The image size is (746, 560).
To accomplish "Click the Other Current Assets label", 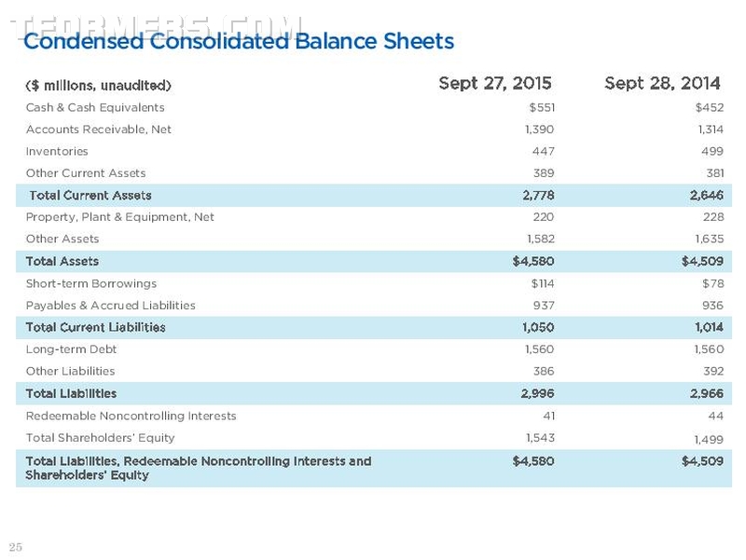I will 86,173.
